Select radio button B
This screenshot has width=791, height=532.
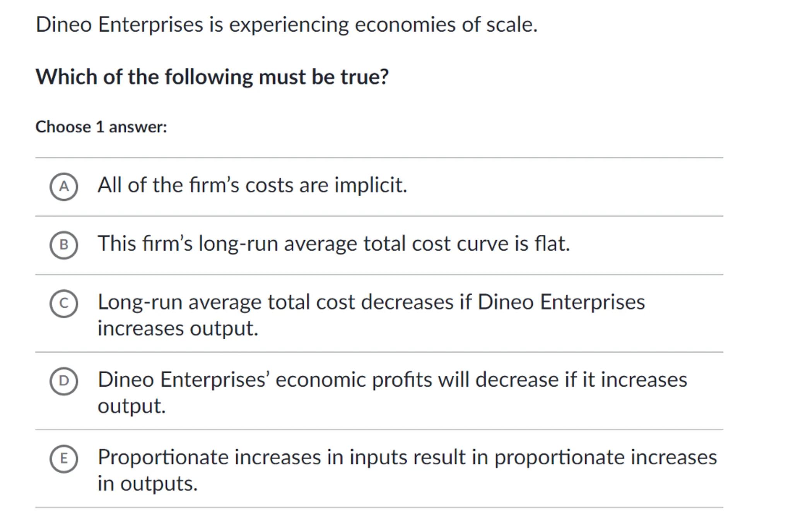coord(64,245)
